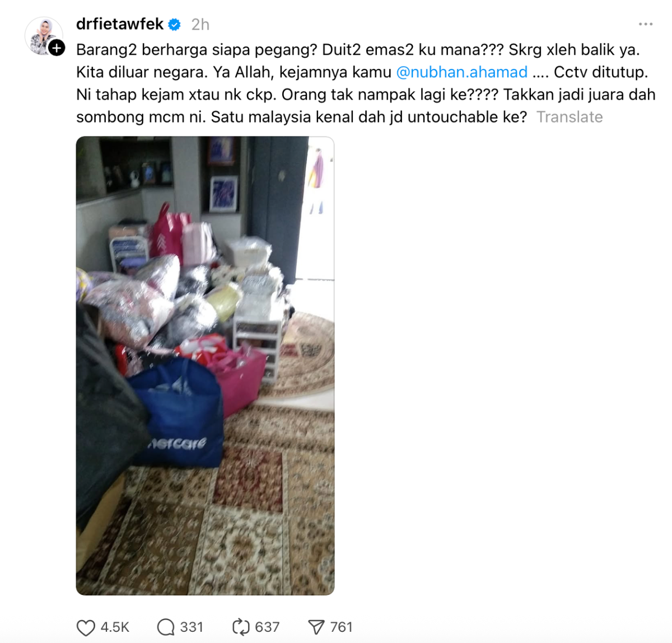Follow using the plus badge on avatar

click(x=57, y=48)
